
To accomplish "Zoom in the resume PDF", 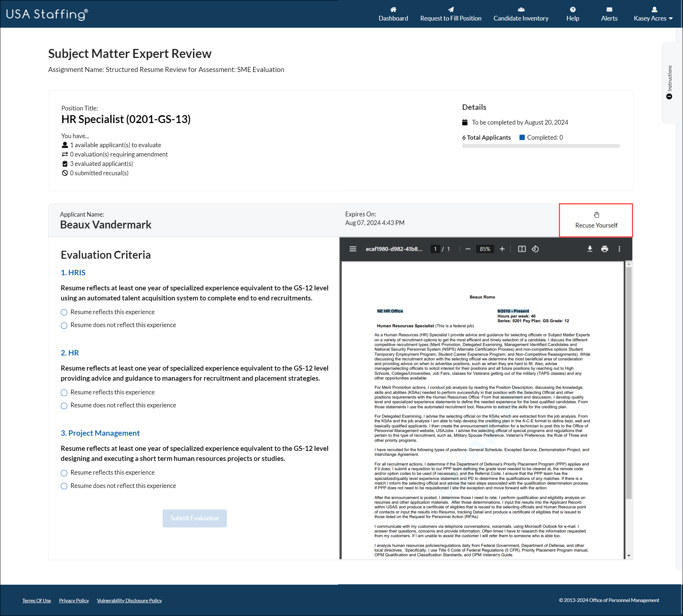I will click(502, 249).
